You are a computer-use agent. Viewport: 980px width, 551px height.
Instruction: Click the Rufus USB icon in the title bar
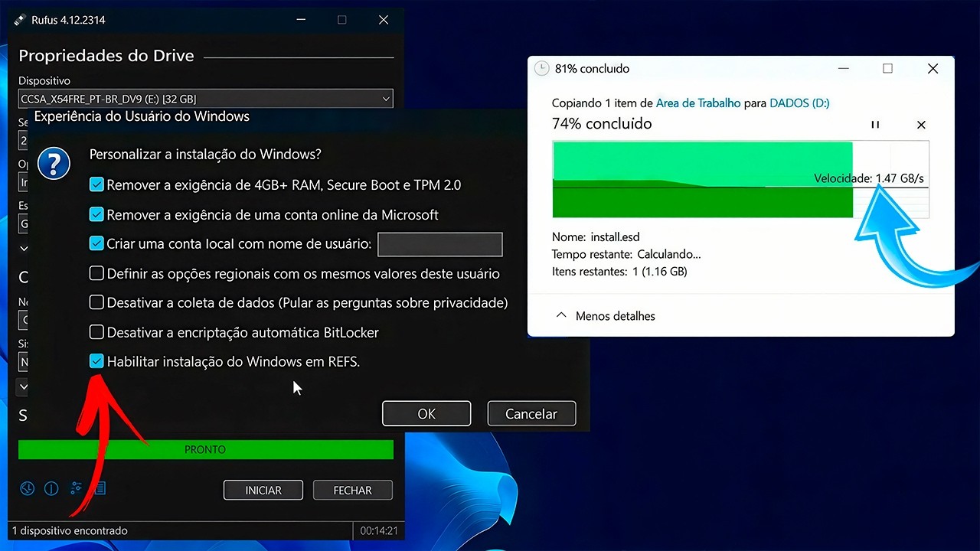[20, 20]
